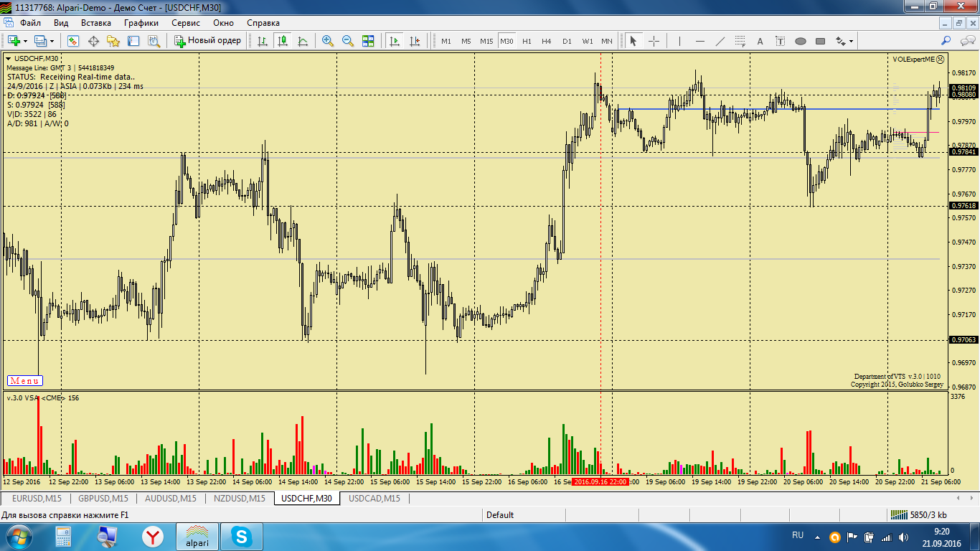
Task: Select the Fibonacci retracement tool
Action: [x=740, y=41]
